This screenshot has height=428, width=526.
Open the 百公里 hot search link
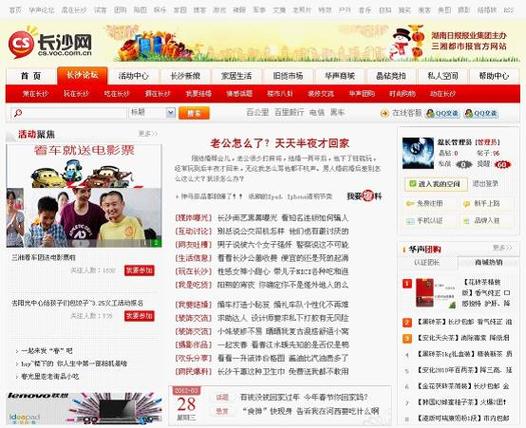(x=257, y=113)
